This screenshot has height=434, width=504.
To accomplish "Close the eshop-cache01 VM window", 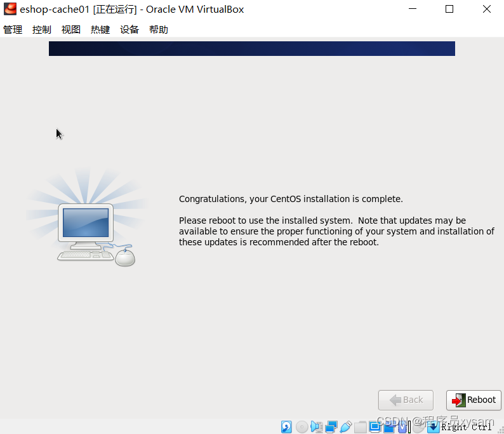I will [x=487, y=9].
